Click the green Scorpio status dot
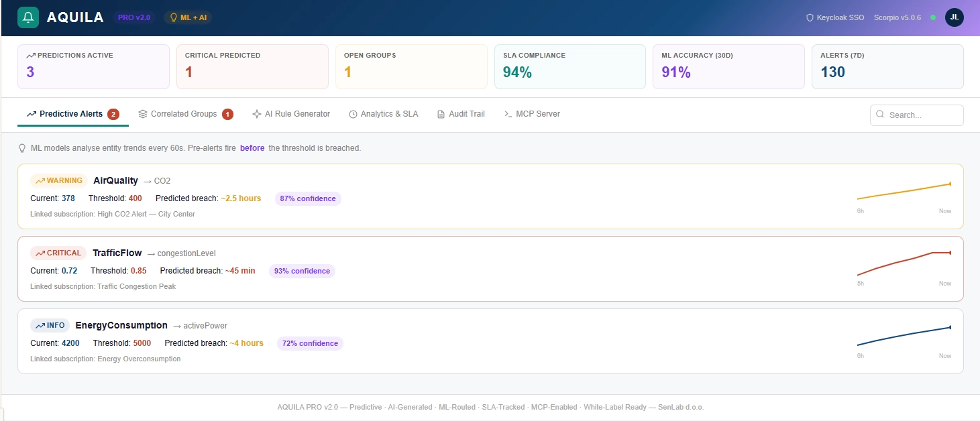980x421 pixels. click(x=933, y=17)
